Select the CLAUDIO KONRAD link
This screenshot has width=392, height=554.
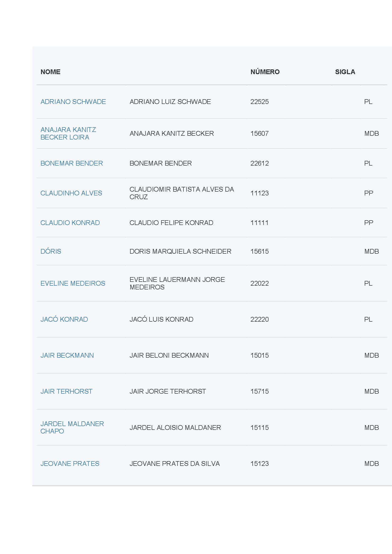coord(70,223)
